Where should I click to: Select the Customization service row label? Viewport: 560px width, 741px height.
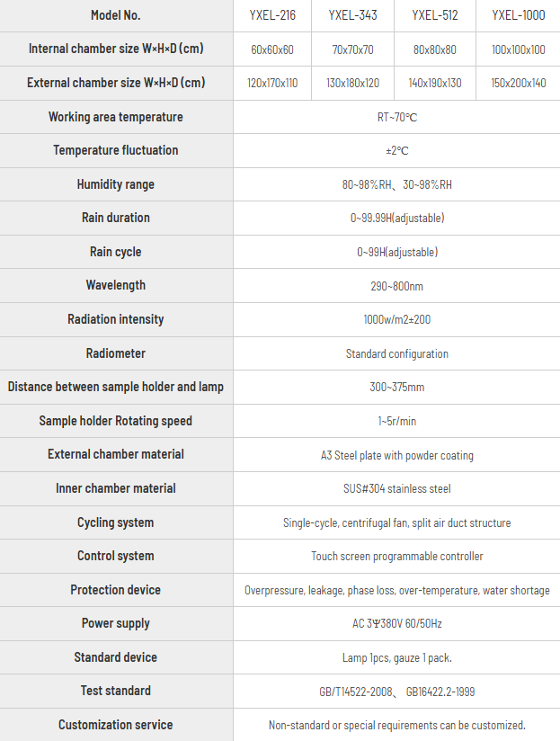[116, 725]
